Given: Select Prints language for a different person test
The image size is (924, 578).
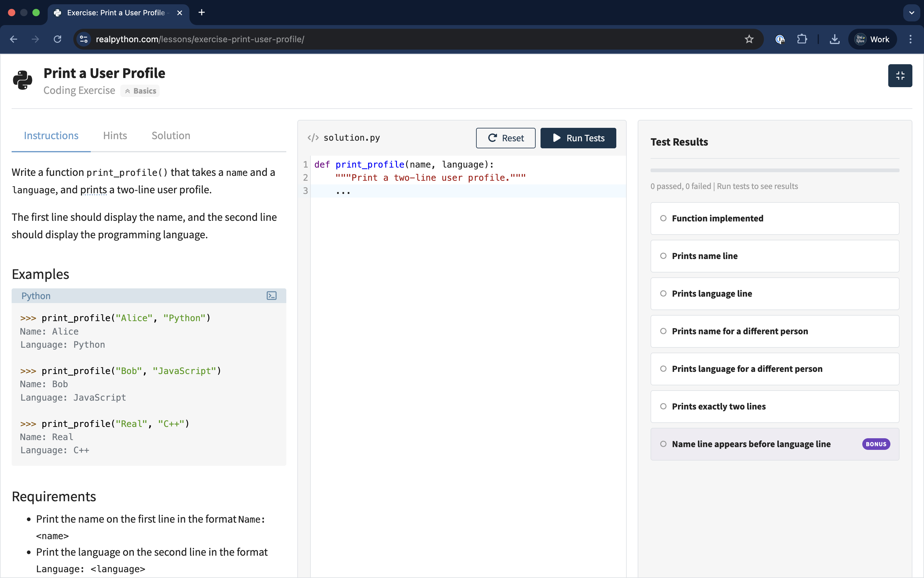Looking at the screenshot, I should pyautogui.click(x=775, y=369).
